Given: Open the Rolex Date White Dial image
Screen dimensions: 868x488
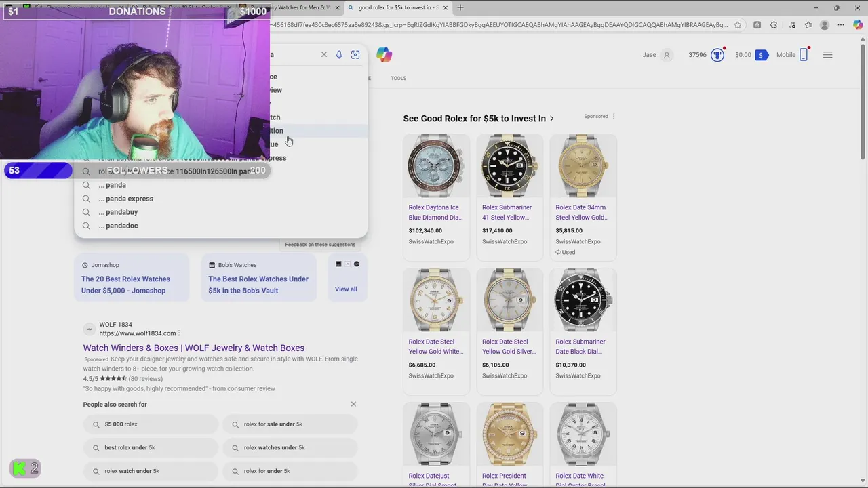Looking at the screenshot, I should tap(583, 434).
